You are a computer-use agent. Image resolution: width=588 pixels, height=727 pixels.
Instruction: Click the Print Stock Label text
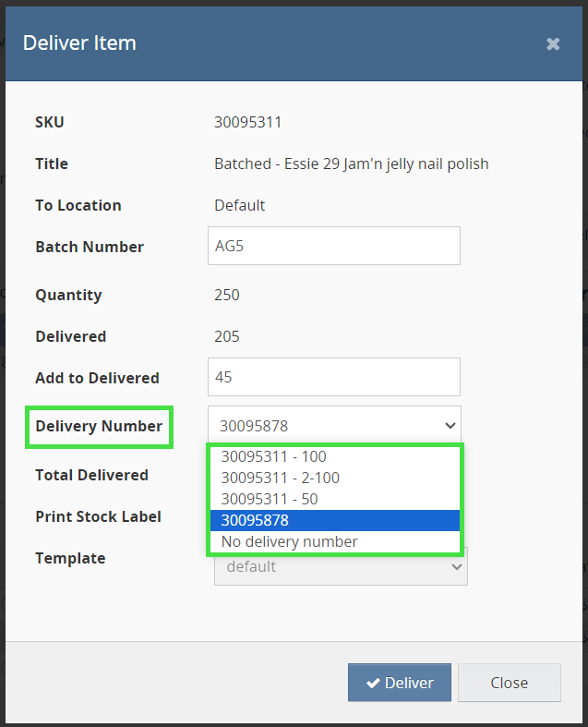[98, 516]
